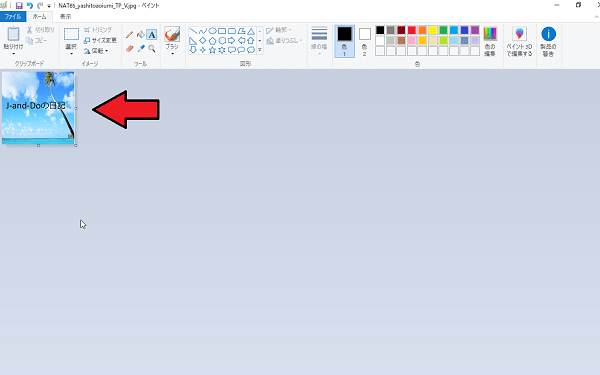The image size is (600, 375).
Task: Pick the pink color swatch
Action: (x=412, y=41)
